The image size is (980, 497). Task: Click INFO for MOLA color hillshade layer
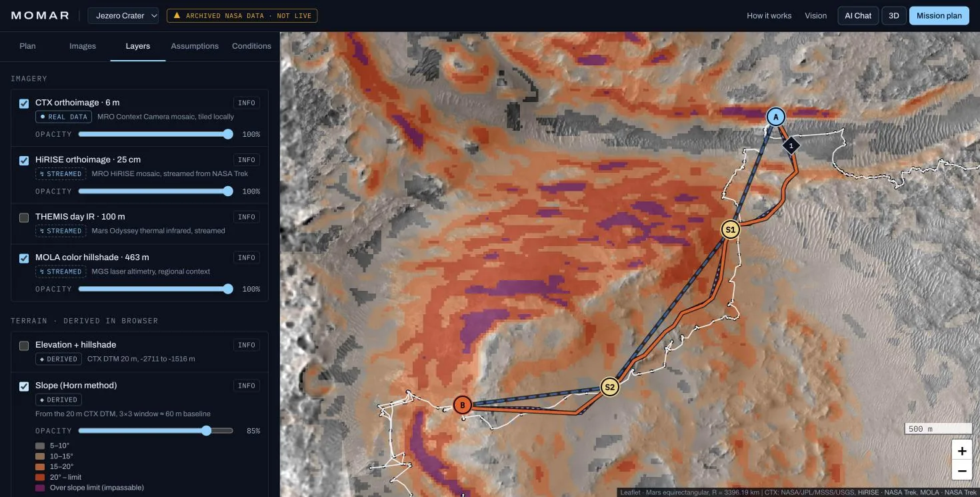(247, 258)
